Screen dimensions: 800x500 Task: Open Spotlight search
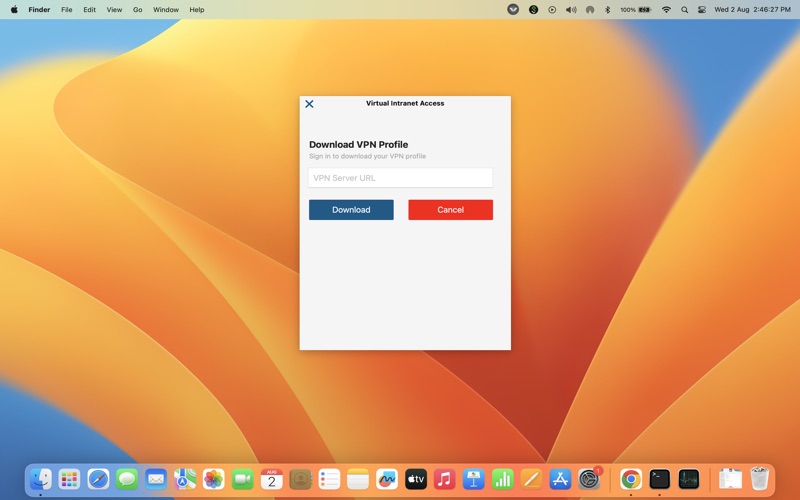pyautogui.click(x=684, y=9)
